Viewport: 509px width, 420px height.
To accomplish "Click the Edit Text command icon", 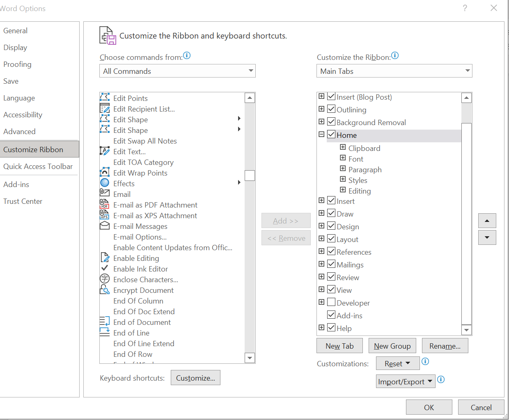I will (x=105, y=151).
